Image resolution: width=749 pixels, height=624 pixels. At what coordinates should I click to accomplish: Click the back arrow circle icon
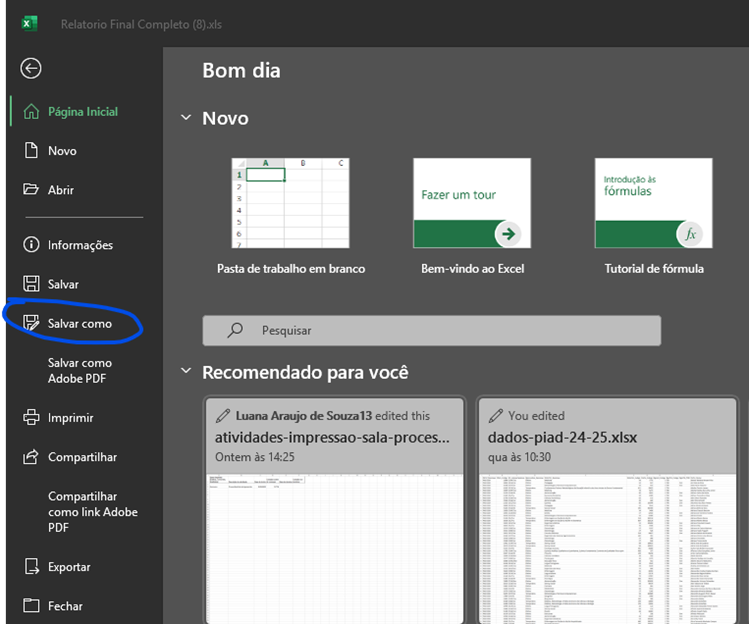pyautogui.click(x=31, y=68)
